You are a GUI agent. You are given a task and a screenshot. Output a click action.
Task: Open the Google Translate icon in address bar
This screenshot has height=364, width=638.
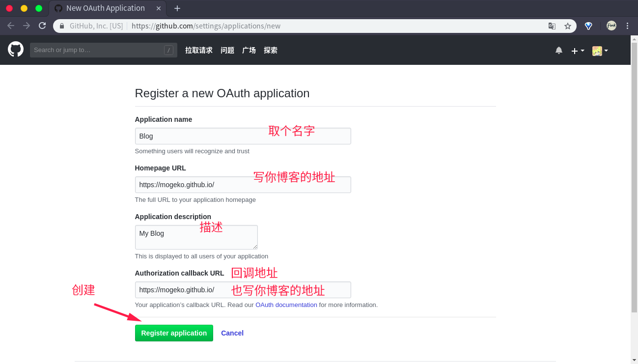(552, 26)
